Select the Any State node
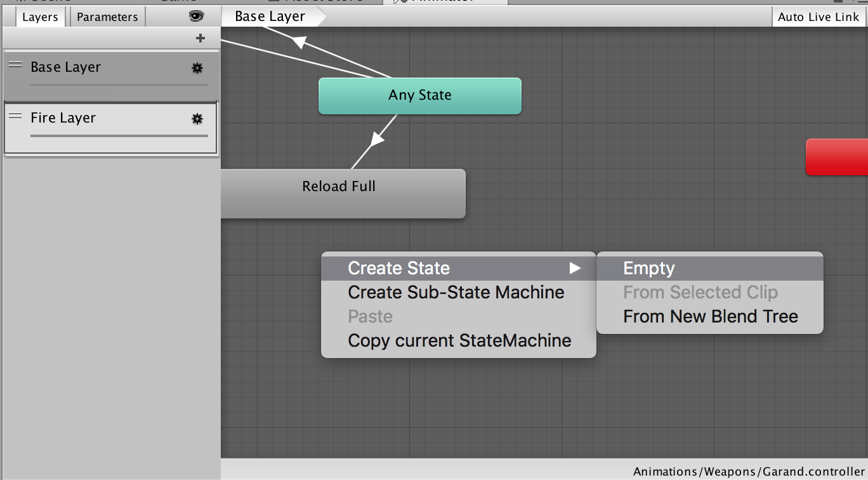Screen dimensions: 868x480 click(x=419, y=95)
